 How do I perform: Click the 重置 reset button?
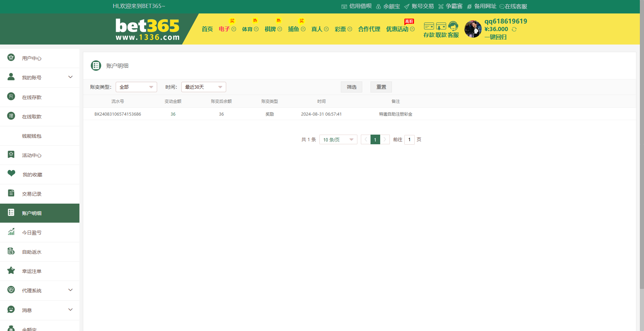tap(381, 87)
